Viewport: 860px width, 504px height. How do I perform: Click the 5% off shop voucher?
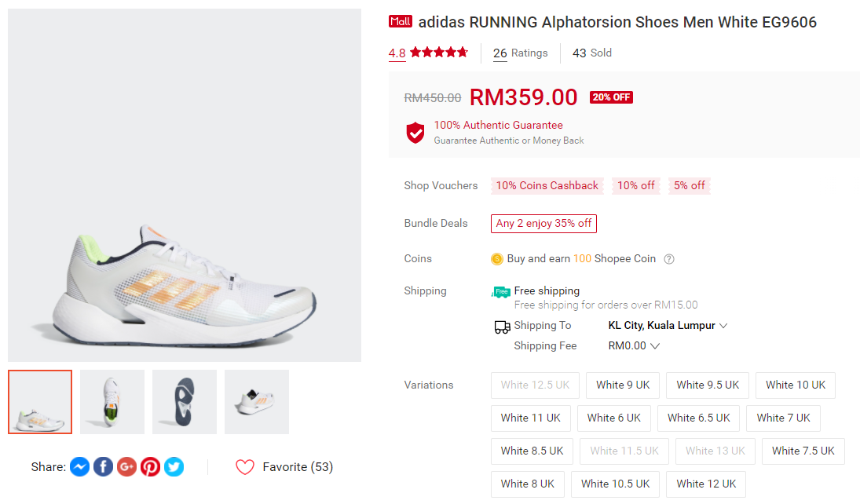[690, 186]
